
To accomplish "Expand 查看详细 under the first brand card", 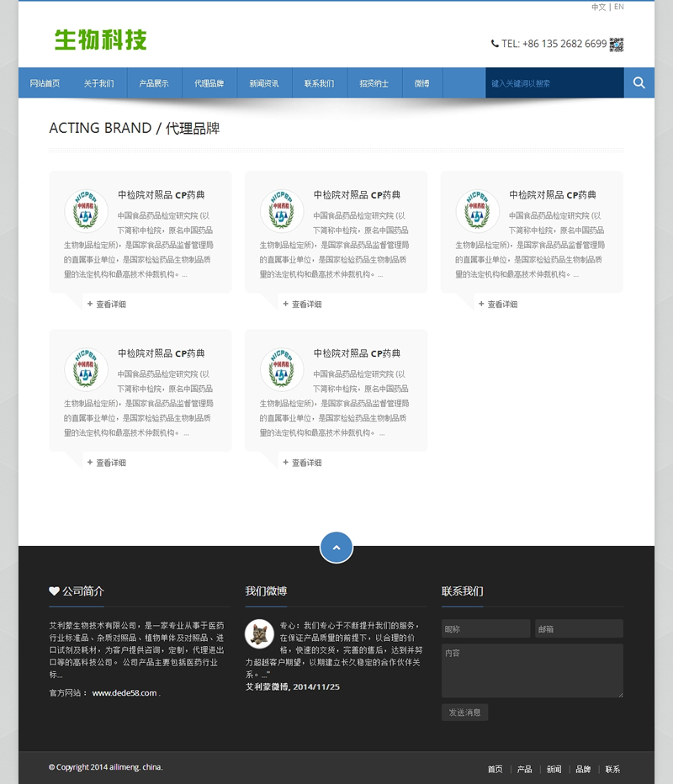I will coord(110,305).
